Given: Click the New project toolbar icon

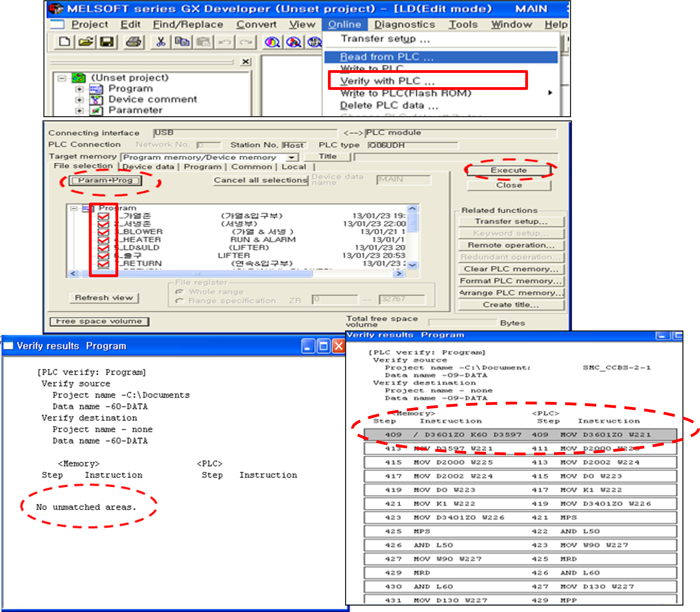Looking at the screenshot, I should [x=65, y=42].
